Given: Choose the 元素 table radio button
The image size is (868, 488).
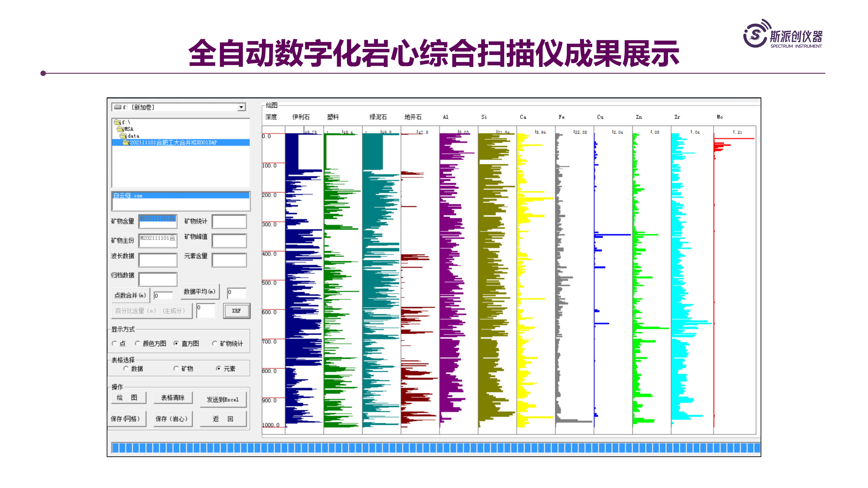Looking at the screenshot, I should (219, 368).
